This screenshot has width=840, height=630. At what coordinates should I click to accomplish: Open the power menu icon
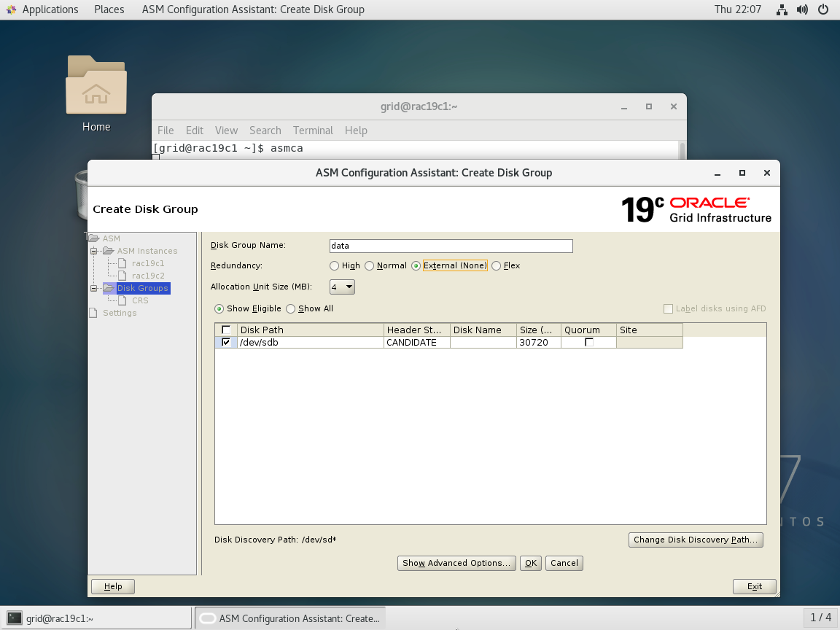[x=823, y=9]
